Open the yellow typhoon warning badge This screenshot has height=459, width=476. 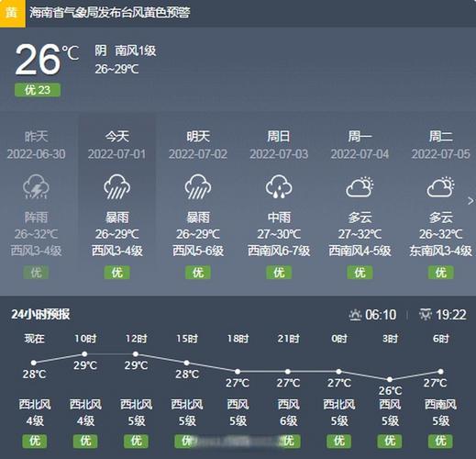(x=13, y=14)
